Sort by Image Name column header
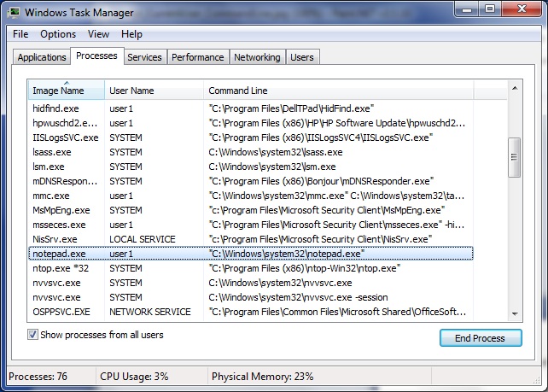The width and height of the screenshot is (548, 392). point(66,91)
